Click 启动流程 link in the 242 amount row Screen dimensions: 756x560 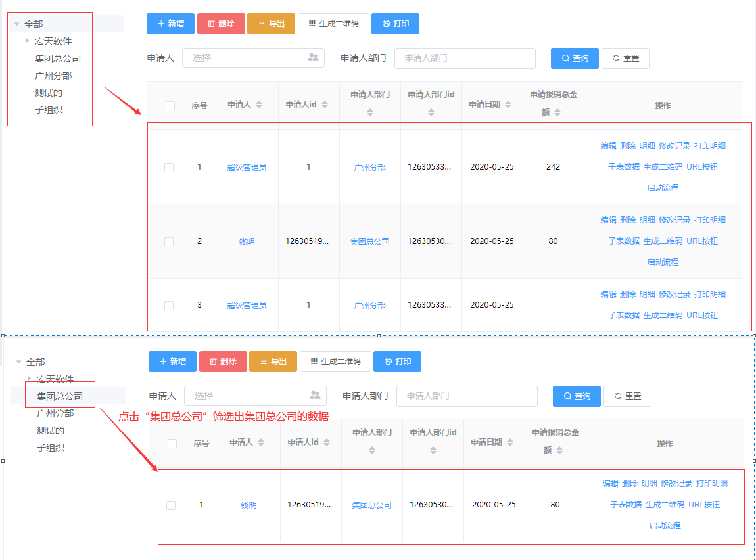click(x=663, y=188)
